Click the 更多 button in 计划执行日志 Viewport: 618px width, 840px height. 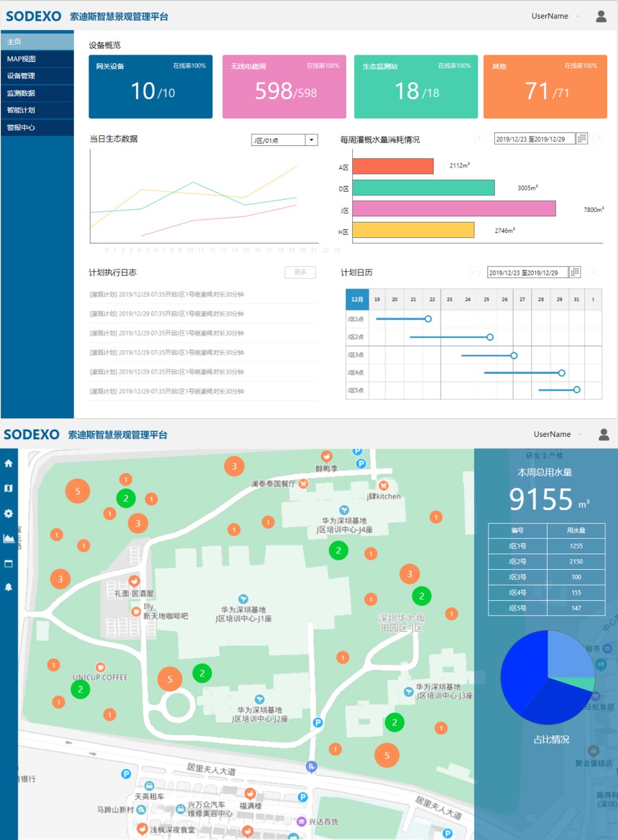(300, 272)
